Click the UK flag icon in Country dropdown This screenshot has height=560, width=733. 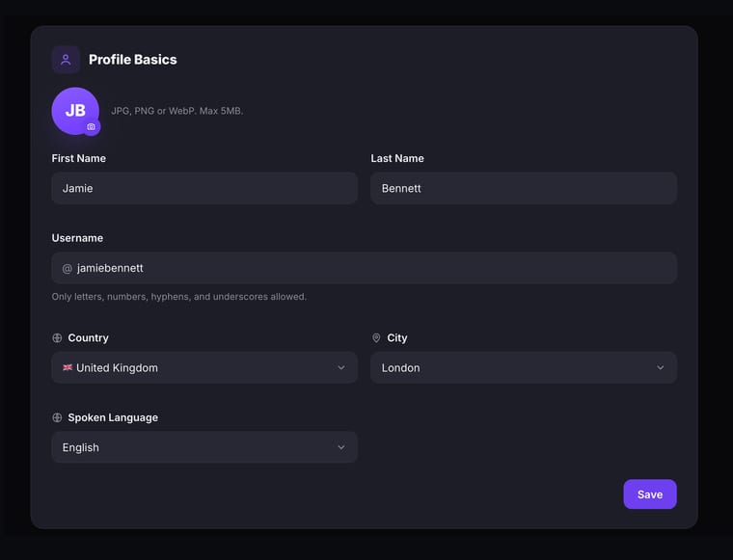68,367
